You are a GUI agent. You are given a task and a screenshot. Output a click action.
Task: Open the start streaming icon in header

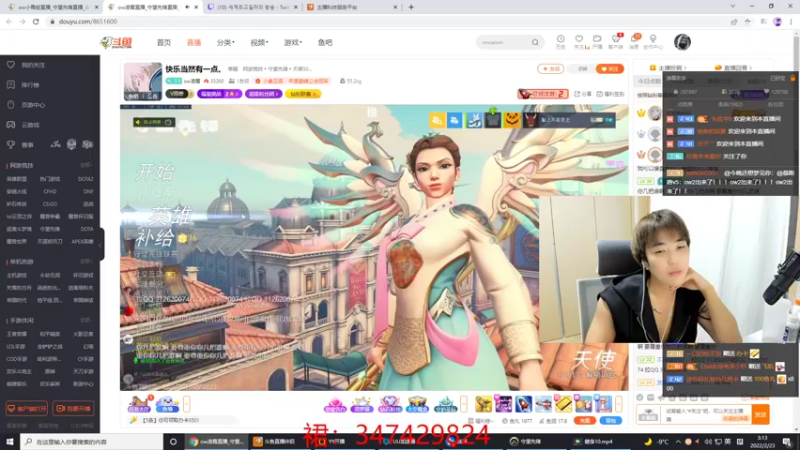(597, 39)
